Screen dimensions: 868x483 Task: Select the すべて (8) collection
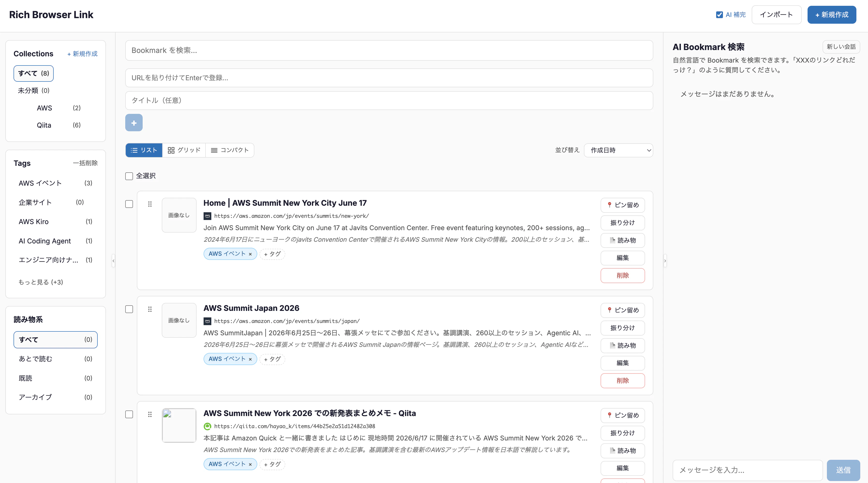coord(34,73)
